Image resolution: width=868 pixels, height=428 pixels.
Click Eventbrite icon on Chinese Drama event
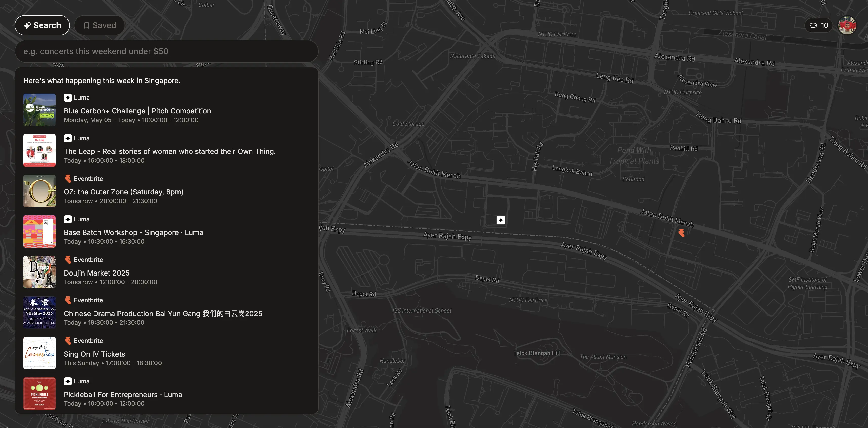pos(68,300)
